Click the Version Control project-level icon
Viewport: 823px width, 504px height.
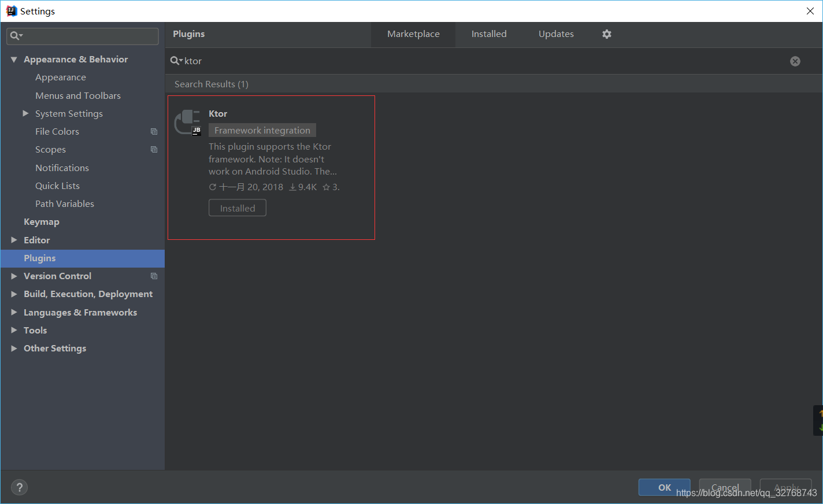pos(154,276)
